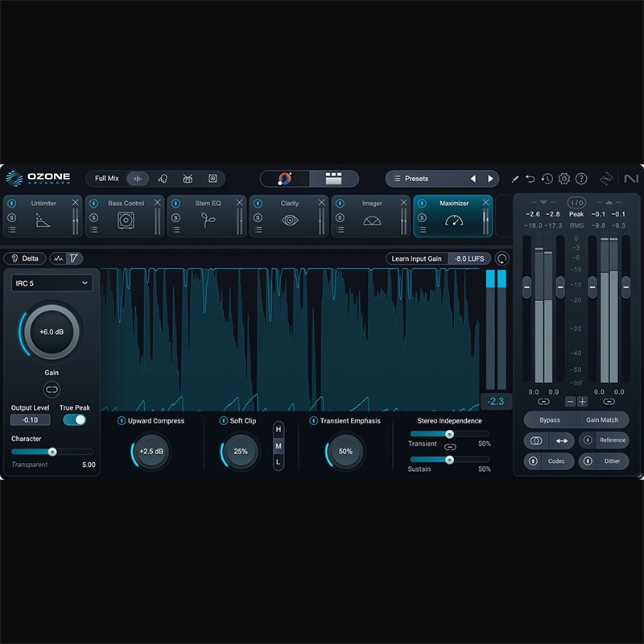Viewport: 644px width, 644px height.
Task: Click the reset loop icon near LUFS
Action: pyautogui.click(x=502, y=258)
